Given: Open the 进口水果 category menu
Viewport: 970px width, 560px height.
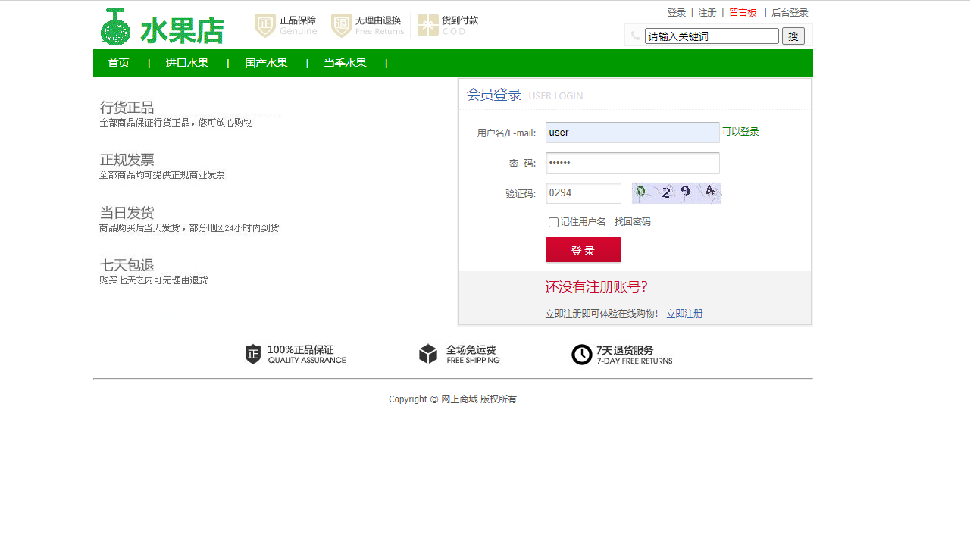Looking at the screenshot, I should (x=186, y=63).
